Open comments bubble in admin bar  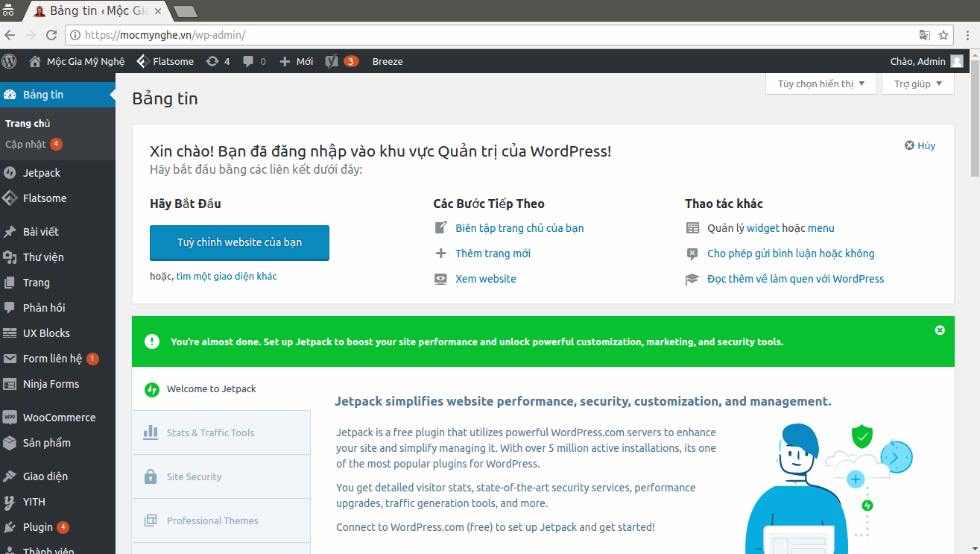click(x=254, y=61)
